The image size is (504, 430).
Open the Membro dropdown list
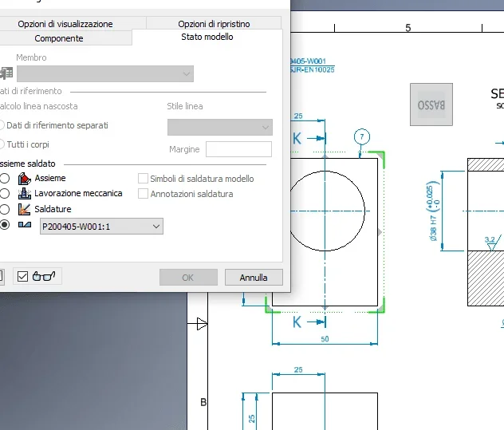tap(105, 73)
